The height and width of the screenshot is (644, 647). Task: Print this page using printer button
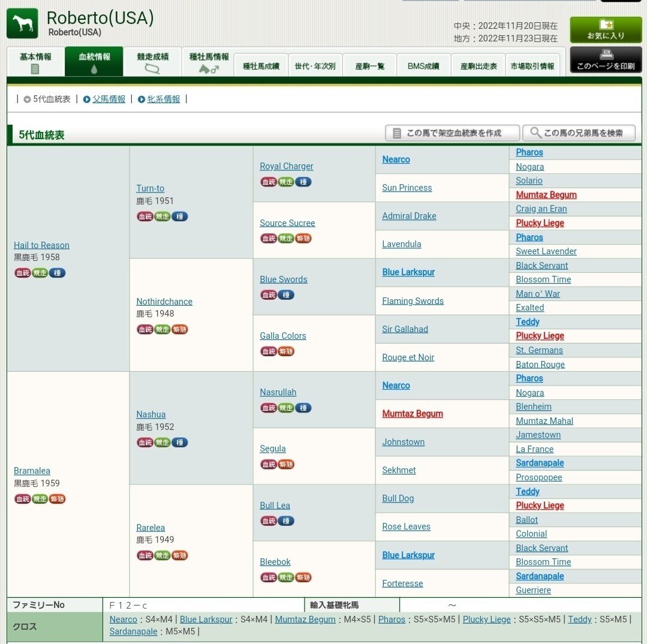(606, 60)
